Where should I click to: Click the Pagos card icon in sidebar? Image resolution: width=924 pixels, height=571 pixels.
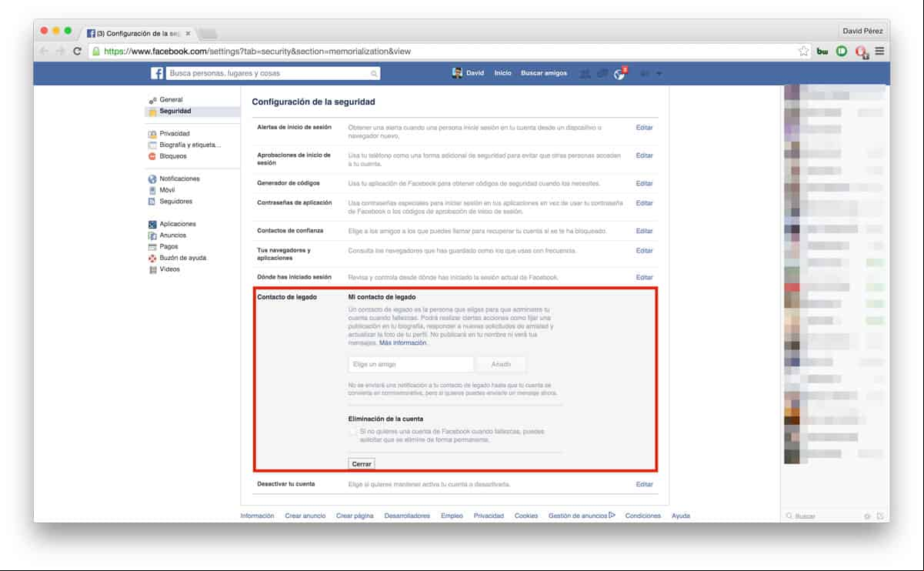click(152, 247)
